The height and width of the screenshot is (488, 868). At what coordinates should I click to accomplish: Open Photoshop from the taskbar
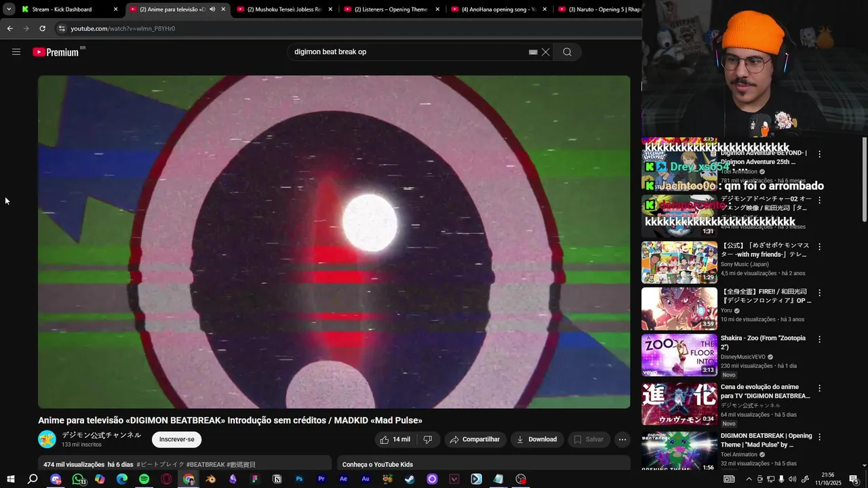click(x=299, y=479)
